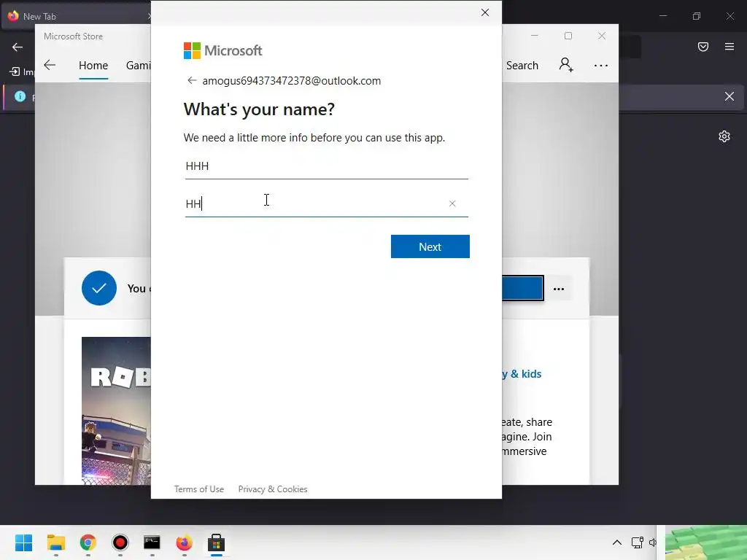Screen dimensions: 747x560
Task: Open the Windows Start menu
Action: pos(23,542)
